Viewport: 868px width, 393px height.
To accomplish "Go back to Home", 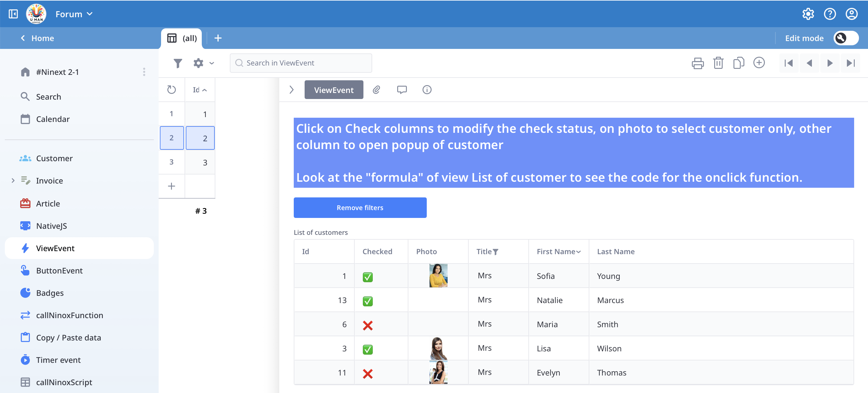I will point(37,38).
